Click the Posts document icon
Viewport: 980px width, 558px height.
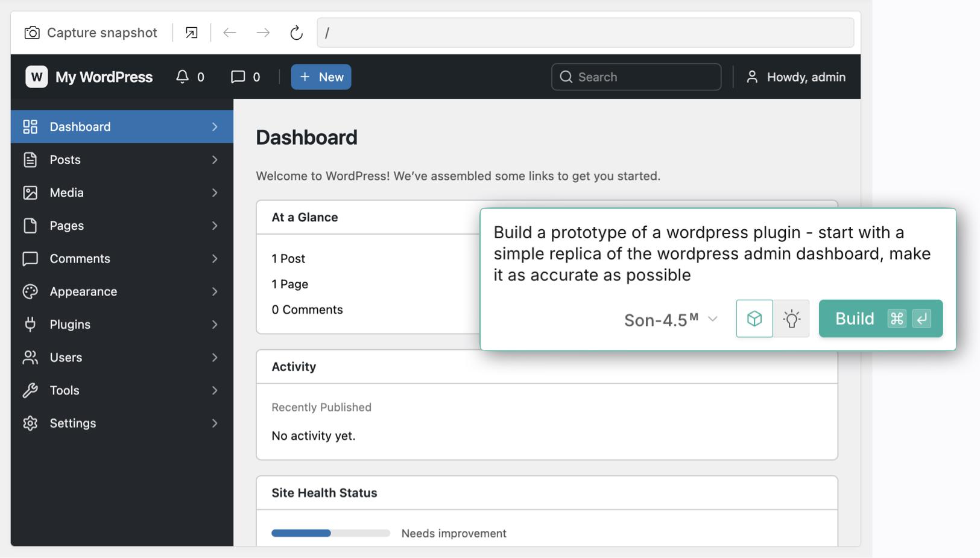coord(30,160)
